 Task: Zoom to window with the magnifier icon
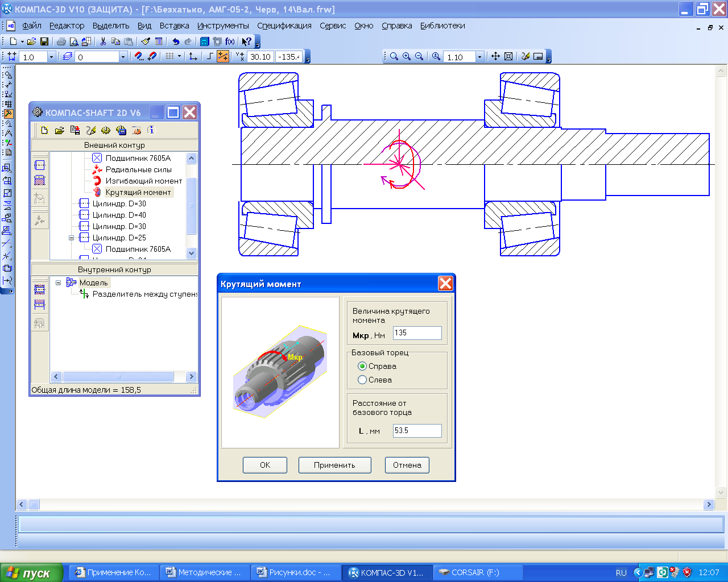[394, 56]
